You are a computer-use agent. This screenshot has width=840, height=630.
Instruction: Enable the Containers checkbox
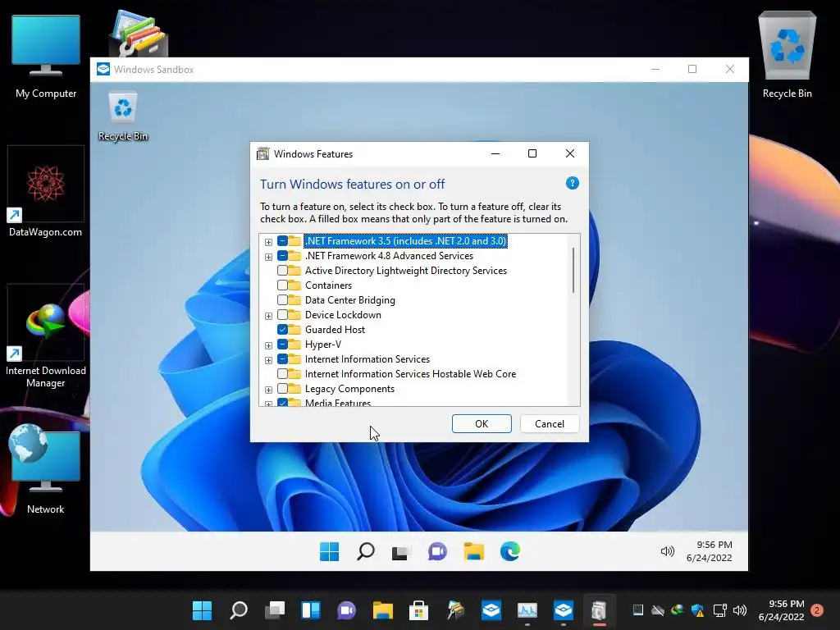tap(282, 285)
